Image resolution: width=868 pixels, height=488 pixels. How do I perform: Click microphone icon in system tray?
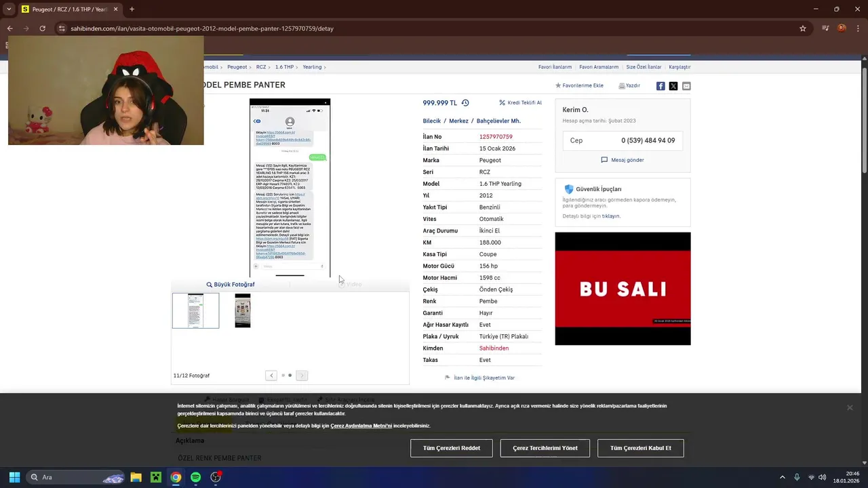[x=797, y=477]
